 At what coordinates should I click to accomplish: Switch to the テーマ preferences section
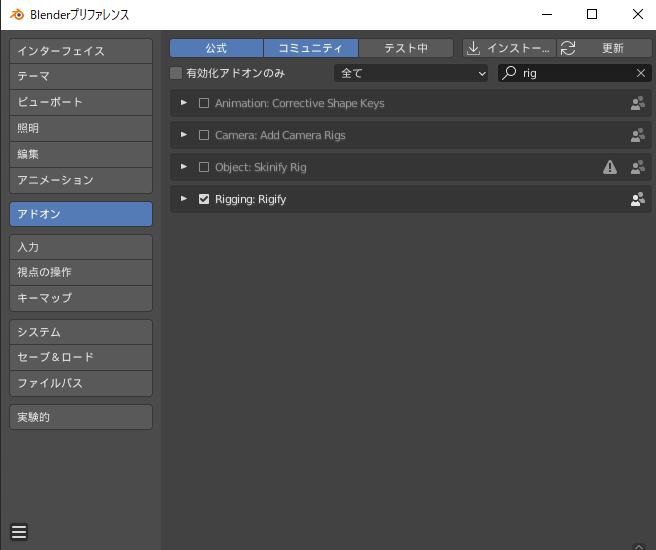81,76
